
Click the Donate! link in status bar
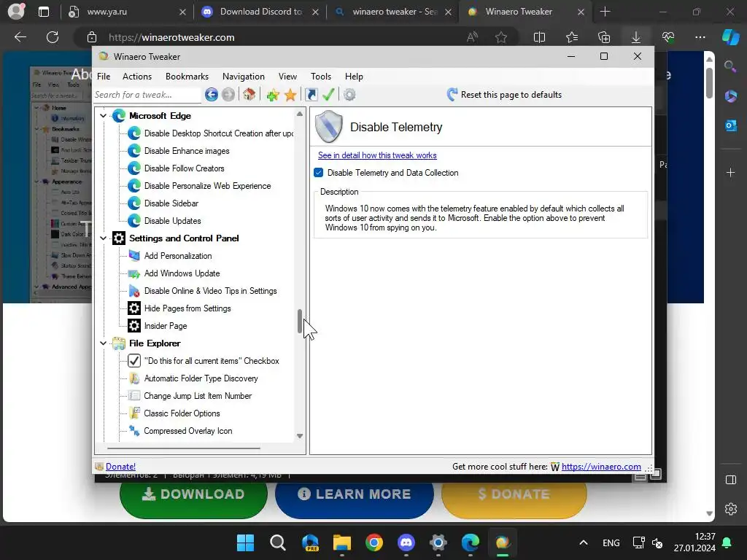tap(120, 467)
